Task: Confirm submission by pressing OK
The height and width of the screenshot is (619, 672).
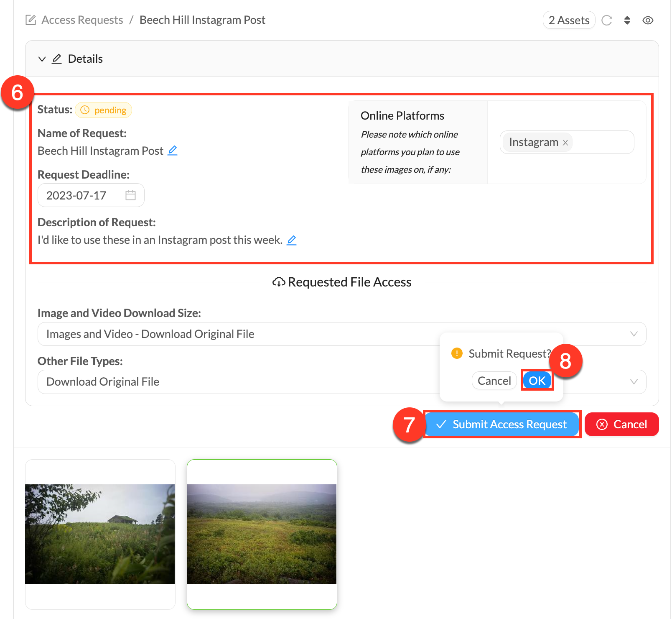Action: click(537, 381)
